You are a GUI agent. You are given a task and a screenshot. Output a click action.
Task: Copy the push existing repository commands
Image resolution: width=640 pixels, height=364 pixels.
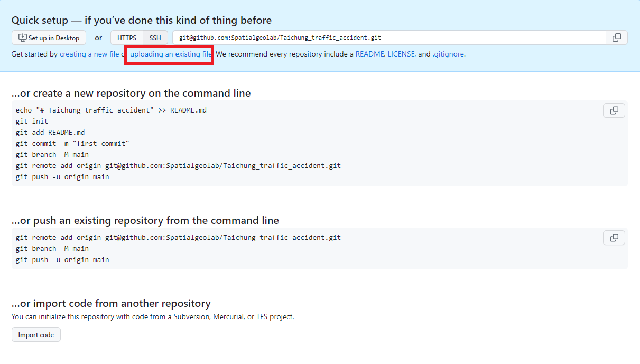tap(614, 238)
